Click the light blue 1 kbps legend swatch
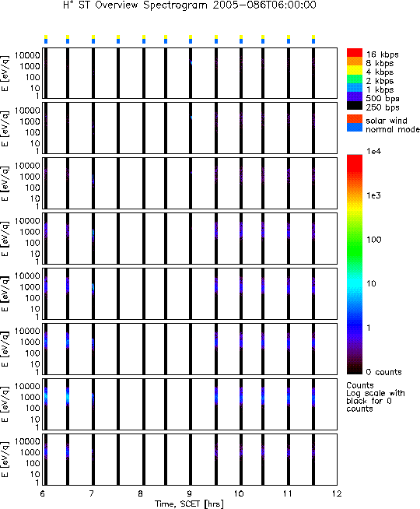This screenshot has width=420, height=509. (355, 88)
